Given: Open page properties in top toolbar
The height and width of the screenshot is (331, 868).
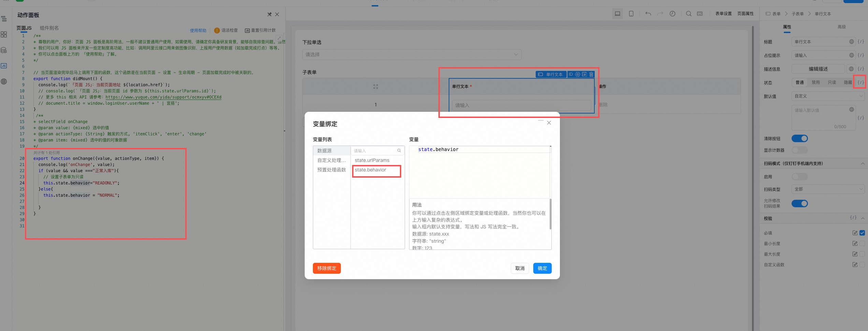Looking at the screenshot, I should coord(745,14).
